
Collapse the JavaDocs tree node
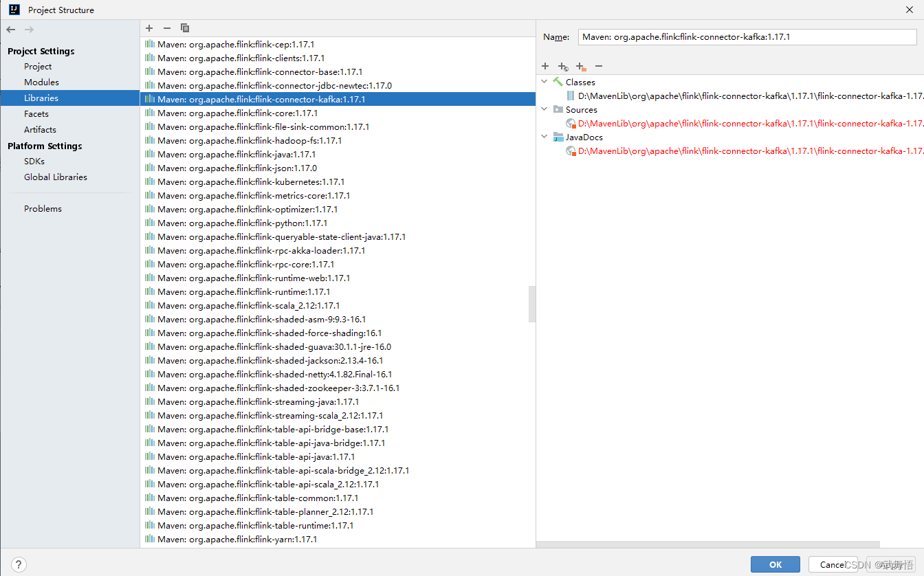(x=544, y=137)
